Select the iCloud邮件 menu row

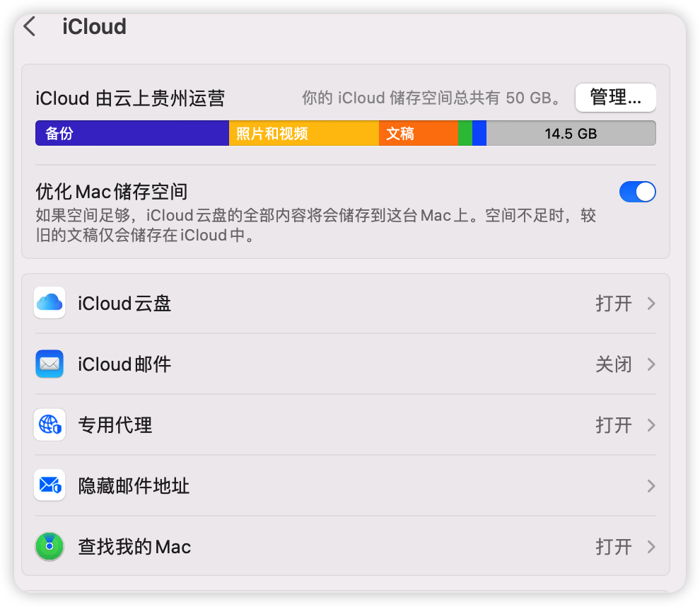(x=283, y=364)
